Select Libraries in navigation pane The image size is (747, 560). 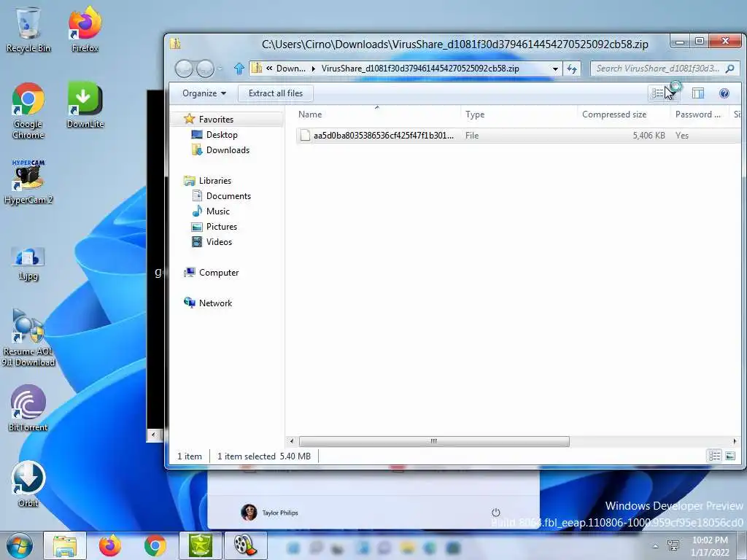(x=215, y=181)
